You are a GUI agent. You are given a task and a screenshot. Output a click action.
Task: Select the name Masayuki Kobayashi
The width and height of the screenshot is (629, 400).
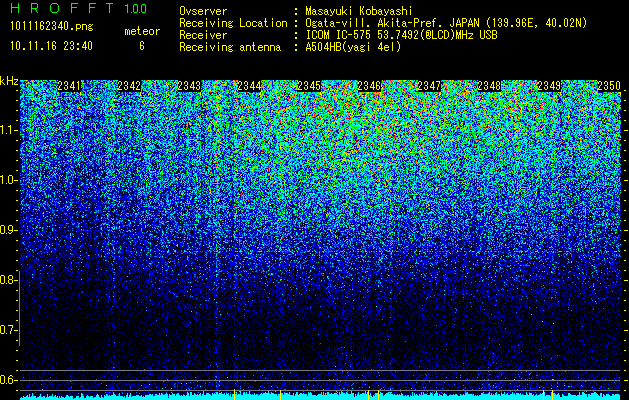[359, 12]
